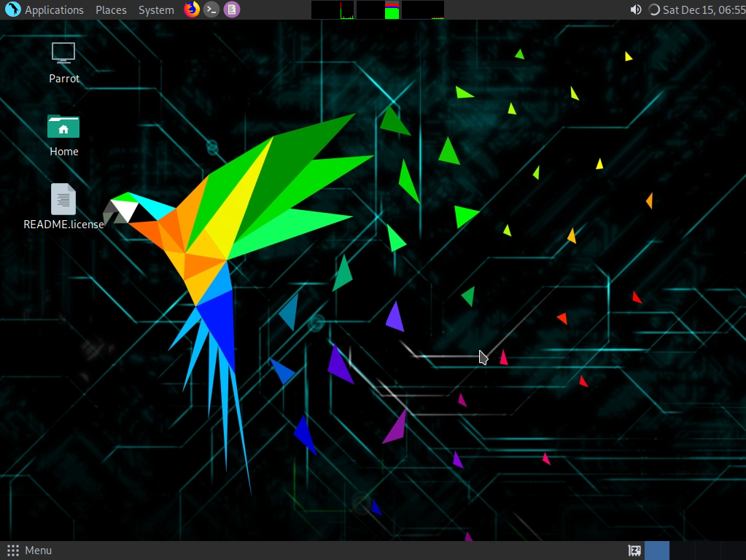Open the Home folder on the desktop
The height and width of the screenshot is (560, 746).
coord(63,127)
